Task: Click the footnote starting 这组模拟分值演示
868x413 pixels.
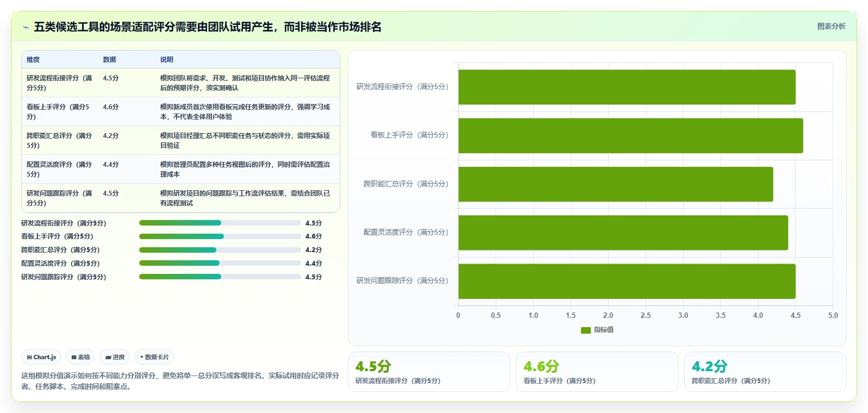Action: pyautogui.click(x=180, y=381)
